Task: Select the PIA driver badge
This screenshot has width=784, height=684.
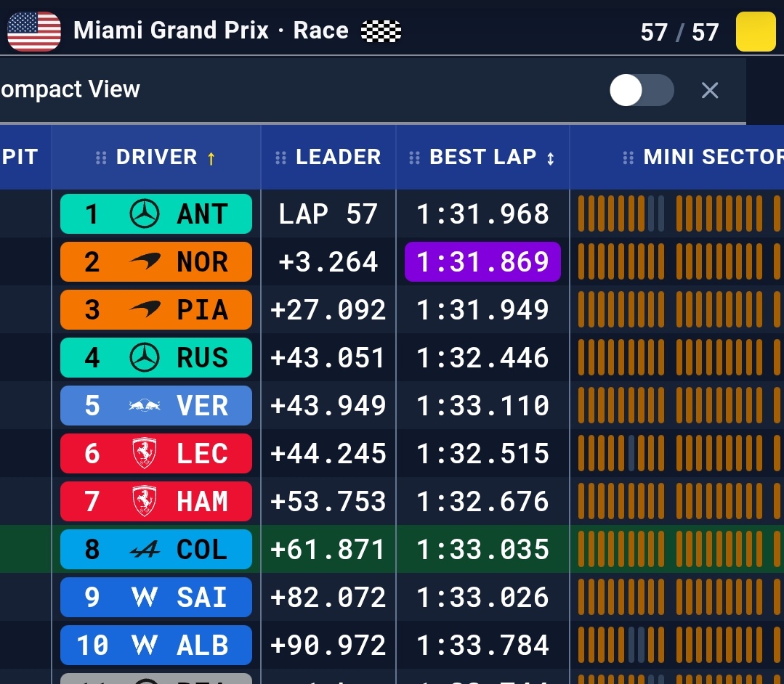Action: tap(156, 310)
